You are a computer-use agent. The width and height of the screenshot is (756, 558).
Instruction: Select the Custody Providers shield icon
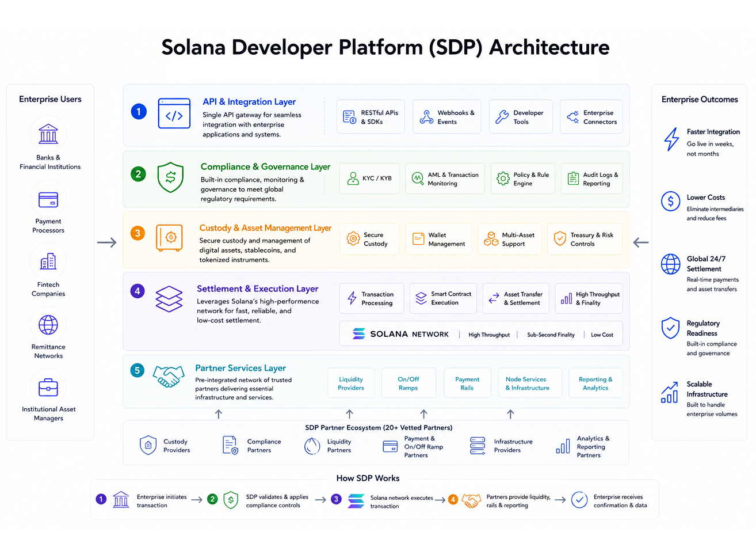[148, 445]
